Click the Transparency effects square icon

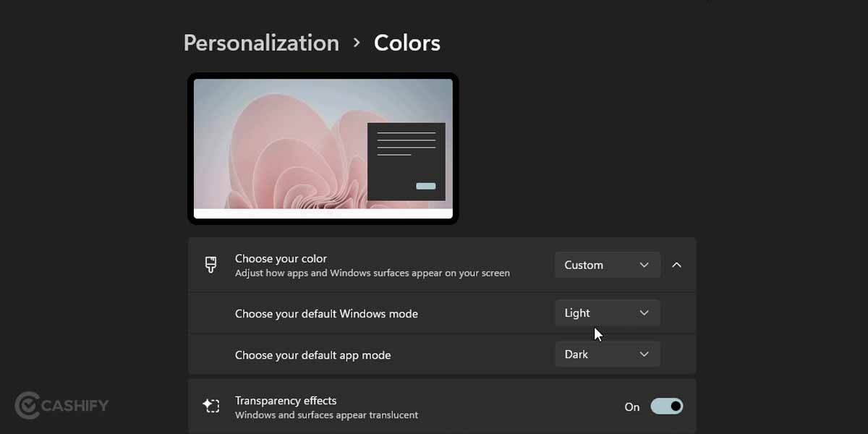click(x=211, y=406)
